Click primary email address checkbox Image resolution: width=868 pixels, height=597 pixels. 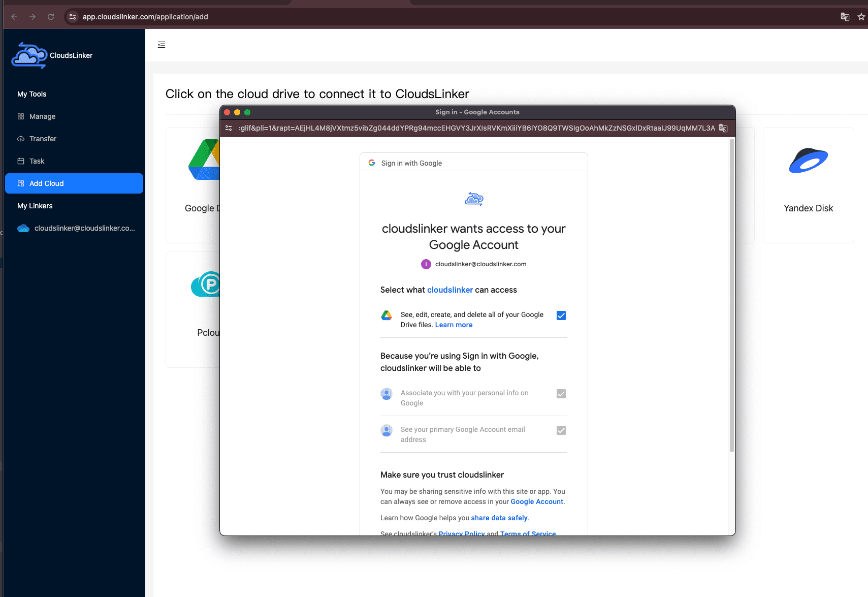click(561, 430)
